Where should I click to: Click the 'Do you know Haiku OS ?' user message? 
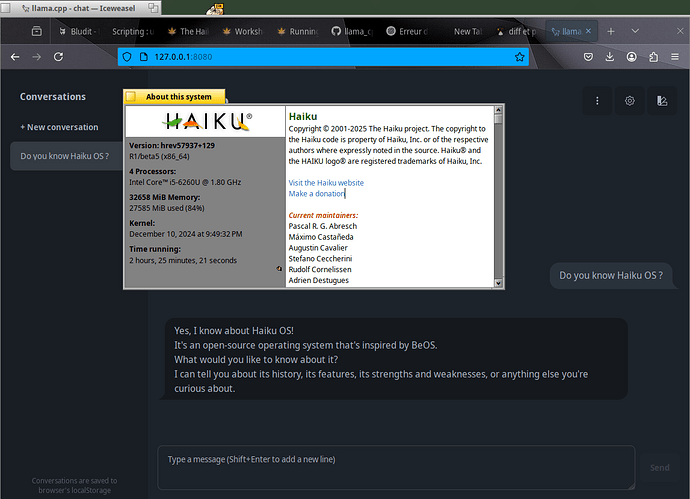pyautogui.click(x=611, y=275)
